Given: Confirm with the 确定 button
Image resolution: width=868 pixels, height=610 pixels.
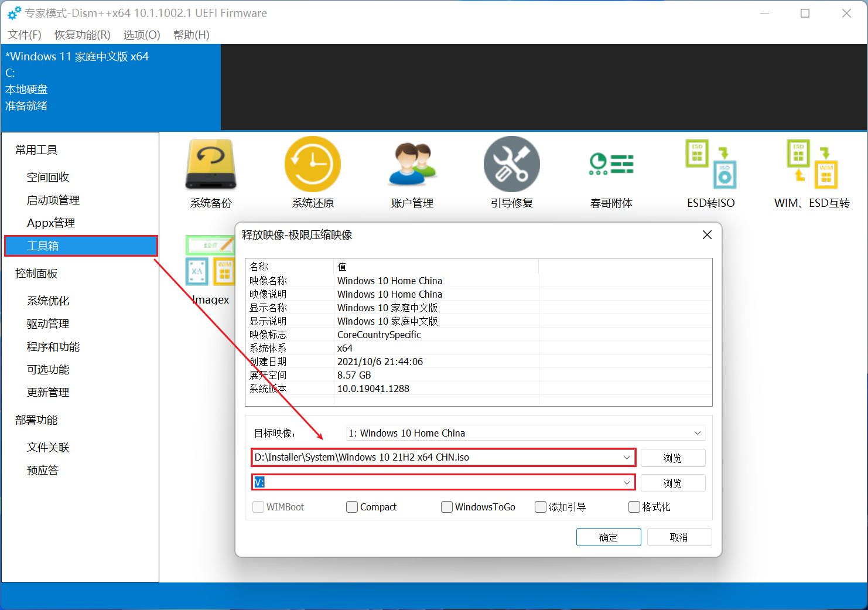Looking at the screenshot, I should click(x=609, y=537).
